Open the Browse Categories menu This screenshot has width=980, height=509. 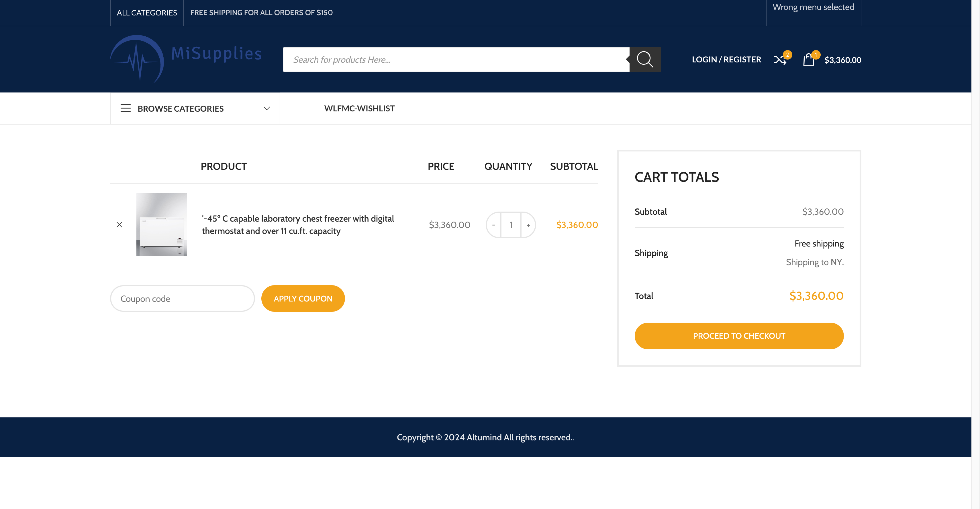195,108
